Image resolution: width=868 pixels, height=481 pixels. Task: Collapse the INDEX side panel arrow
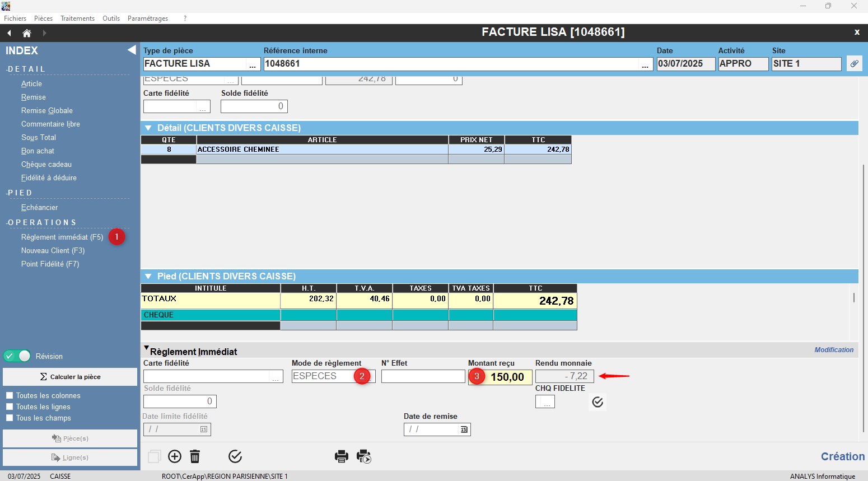pos(132,50)
